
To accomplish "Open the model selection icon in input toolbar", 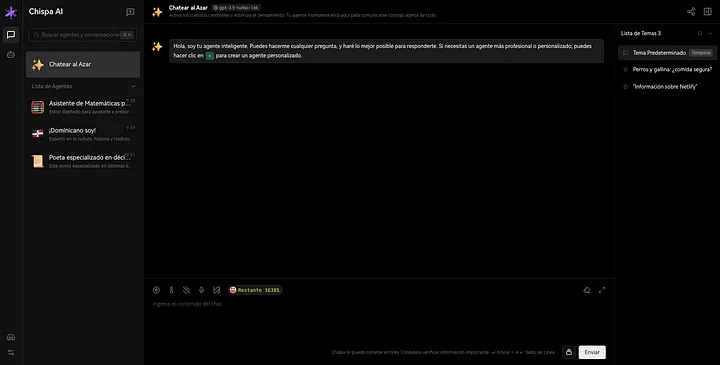I will click(156, 290).
